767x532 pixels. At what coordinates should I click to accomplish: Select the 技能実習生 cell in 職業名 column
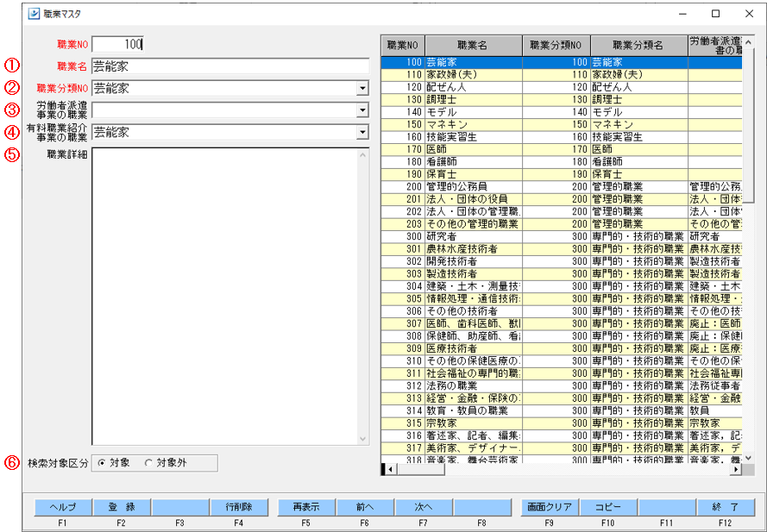tap(473, 137)
